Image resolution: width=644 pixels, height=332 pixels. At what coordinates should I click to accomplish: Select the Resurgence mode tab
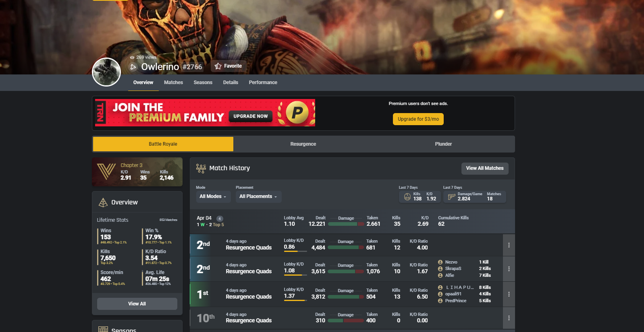click(303, 144)
